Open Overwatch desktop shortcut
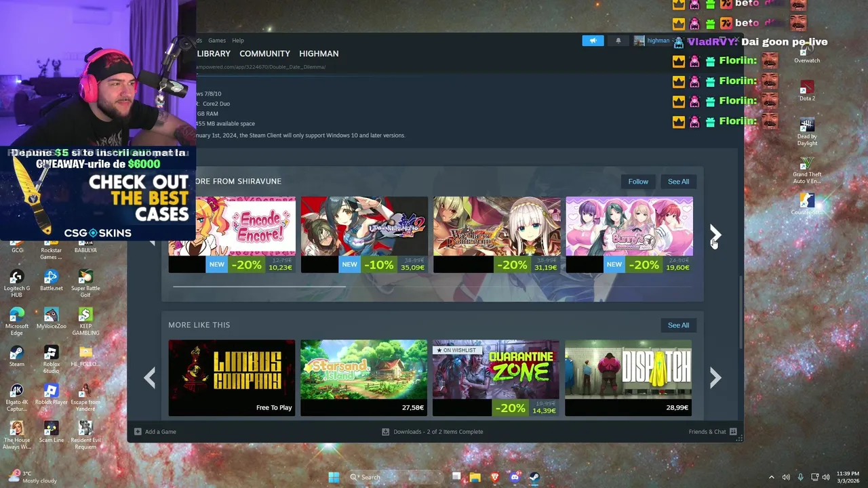The width and height of the screenshot is (868, 488). (x=807, y=52)
